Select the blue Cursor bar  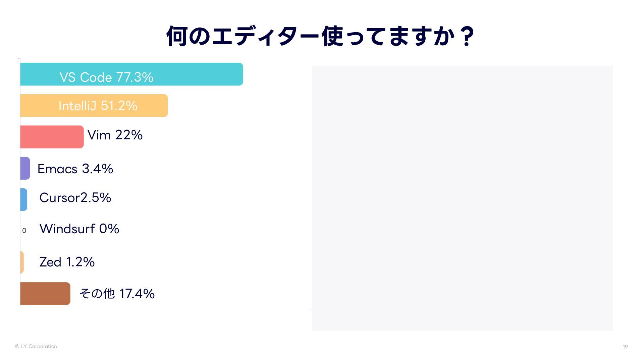tap(23, 199)
